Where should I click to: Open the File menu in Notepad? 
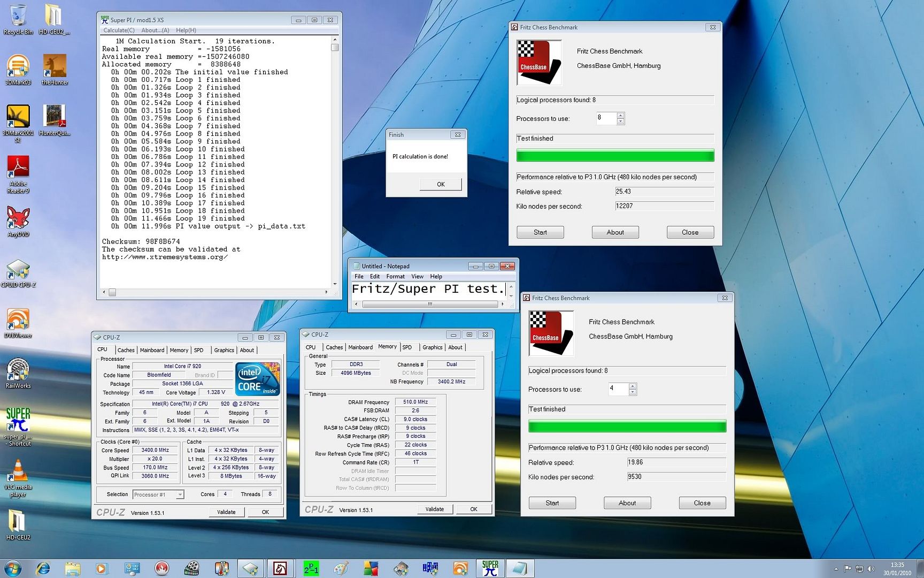(x=359, y=277)
